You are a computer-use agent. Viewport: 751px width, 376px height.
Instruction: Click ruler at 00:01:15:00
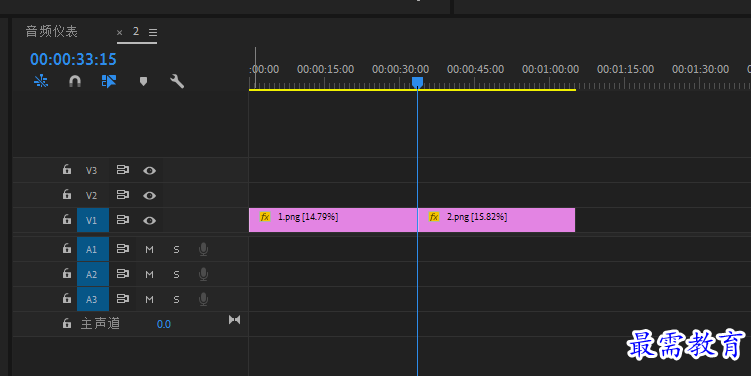625,69
